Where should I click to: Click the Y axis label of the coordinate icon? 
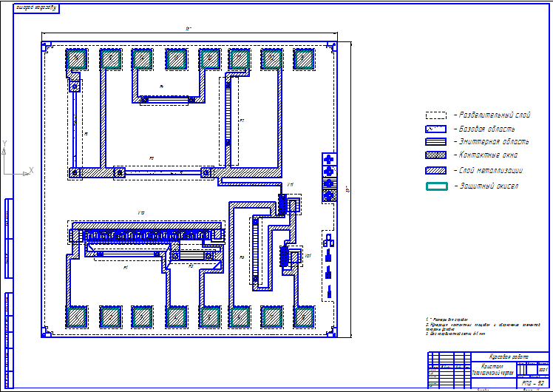[x=4, y=143]
